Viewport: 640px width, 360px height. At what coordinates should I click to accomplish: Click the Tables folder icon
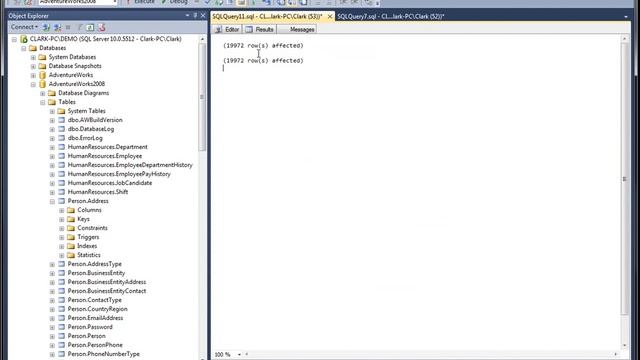[52, 102]
